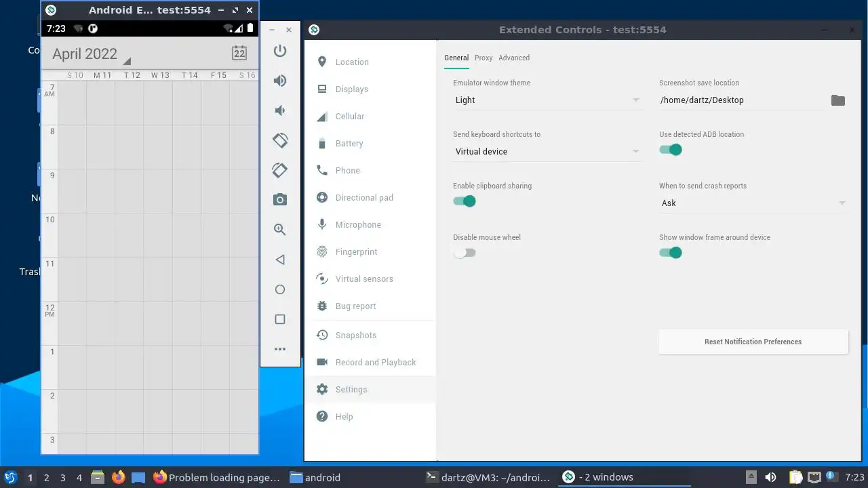Open the Send keyboard shortcuts to dropdown
868x488 pixels.
[x=547, y=152]
